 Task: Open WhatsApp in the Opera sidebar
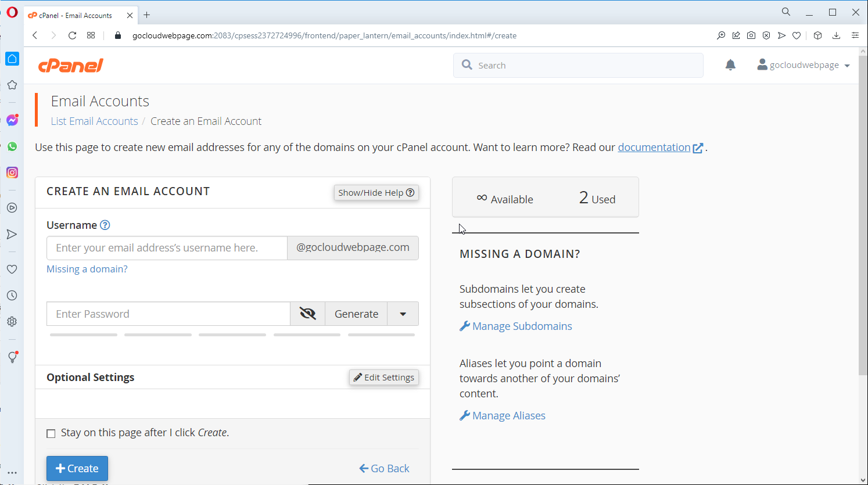tap(12, 146)
